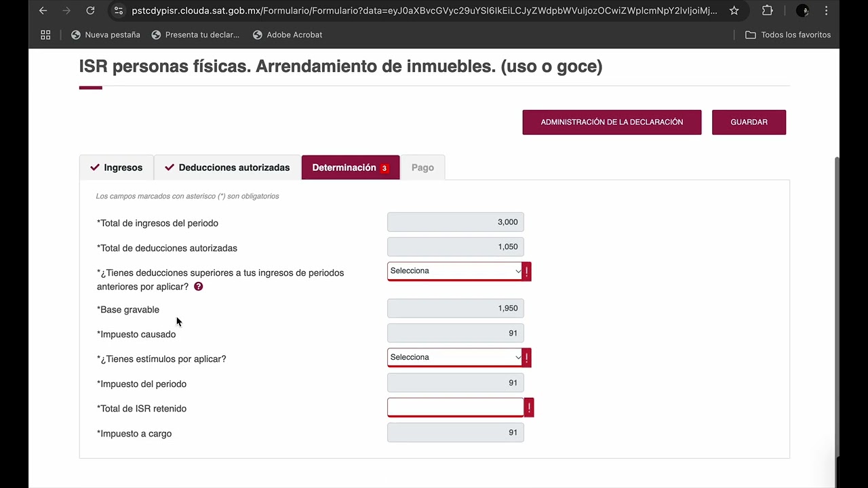Click Total de ingresos del periodo field
Screen dimensions: 868x488
(x=456, y=222)
